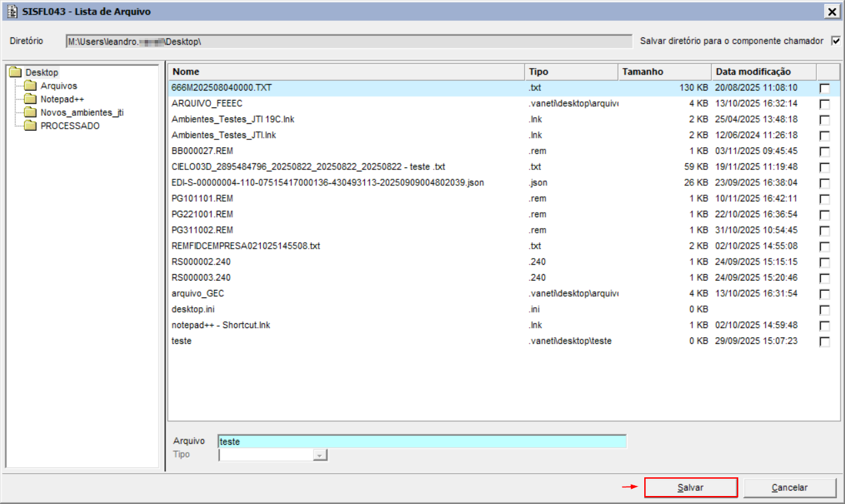The height and width of the screenshot is (504, 845).
Task: Check the box for teste file row
Action: (x=825, y=341)
